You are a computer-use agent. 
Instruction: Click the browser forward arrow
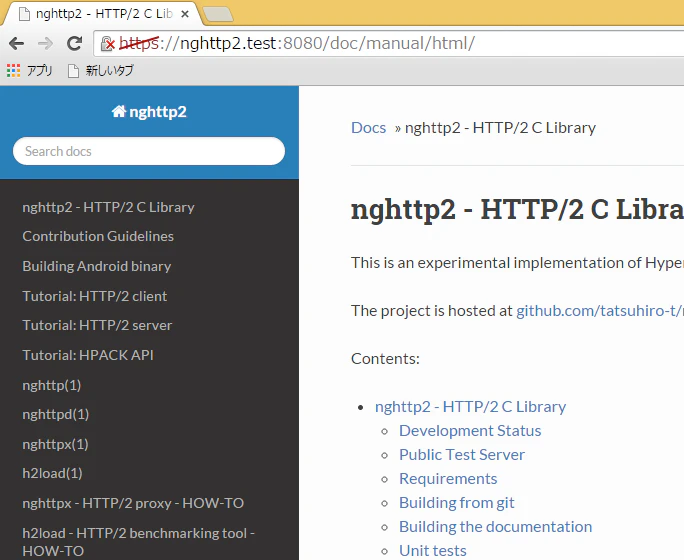click(x=45, y=43)
